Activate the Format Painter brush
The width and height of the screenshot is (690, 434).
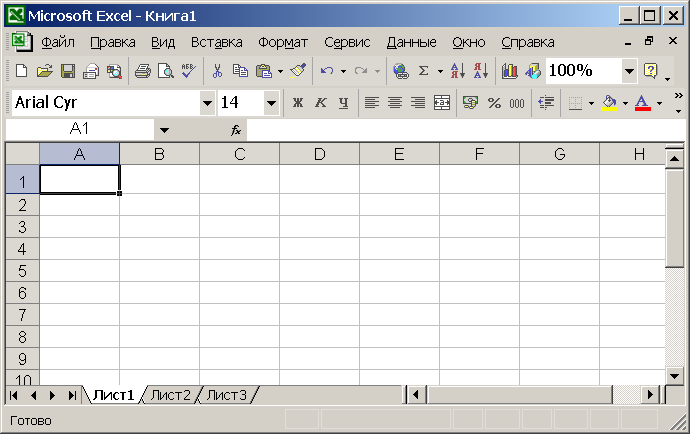click(x=298, y=70)
